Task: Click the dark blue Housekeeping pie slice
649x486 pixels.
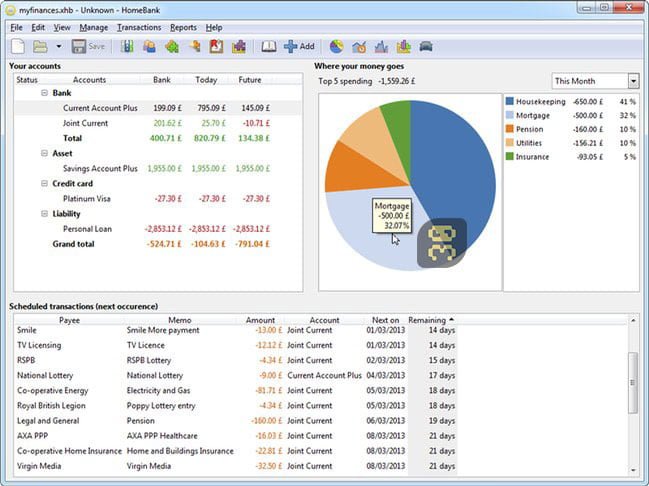Action: pyautogui.click(x=455, y=166)
